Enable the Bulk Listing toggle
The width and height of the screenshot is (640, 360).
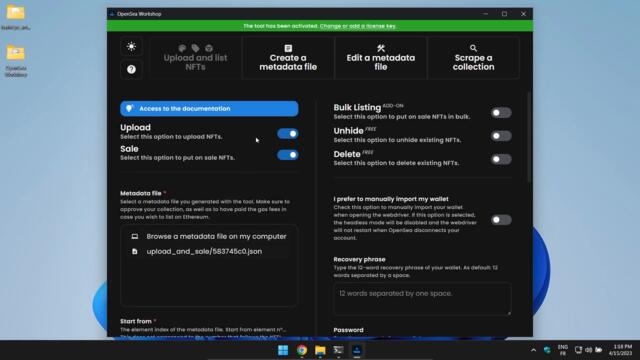click(501, 113)
